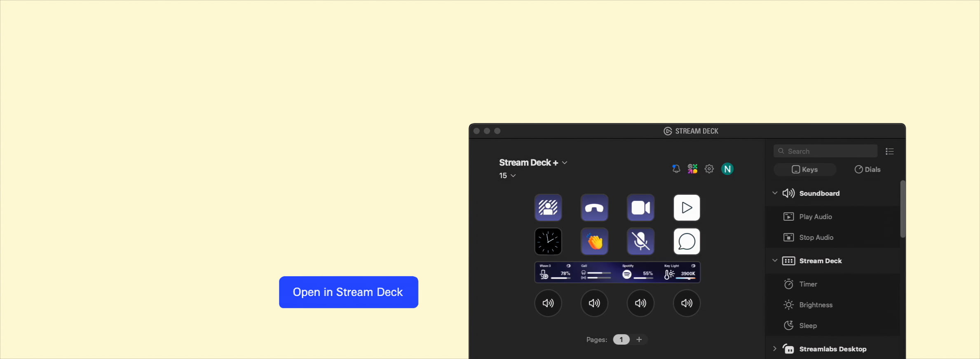Viewport: 980px width, 359px height.
Task: Select the dial below the Call segment
Action: [x=594, y=303]
